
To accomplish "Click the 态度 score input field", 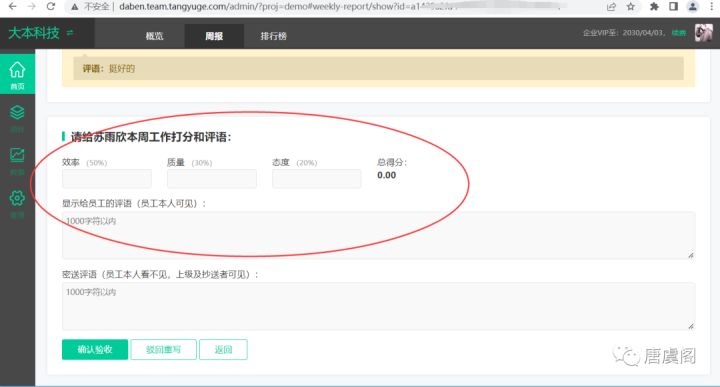I will pyautogui.click(x=317, y=179).
